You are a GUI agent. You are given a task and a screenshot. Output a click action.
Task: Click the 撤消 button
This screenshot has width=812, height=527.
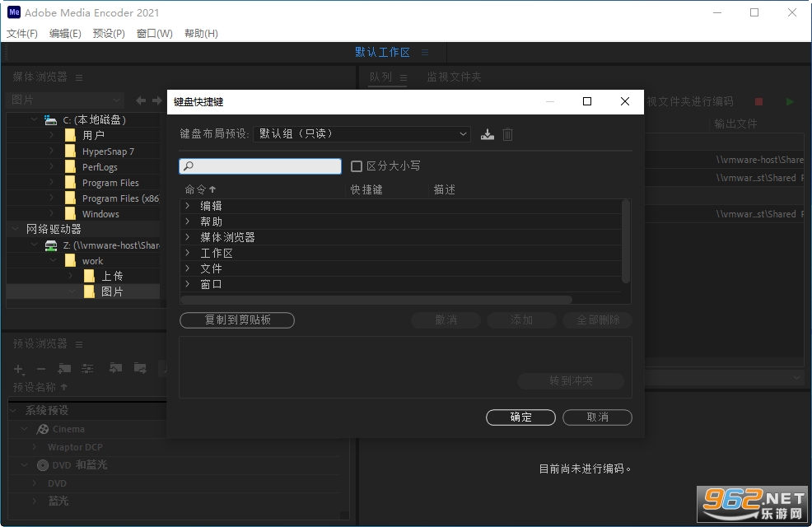coord(446,320)
